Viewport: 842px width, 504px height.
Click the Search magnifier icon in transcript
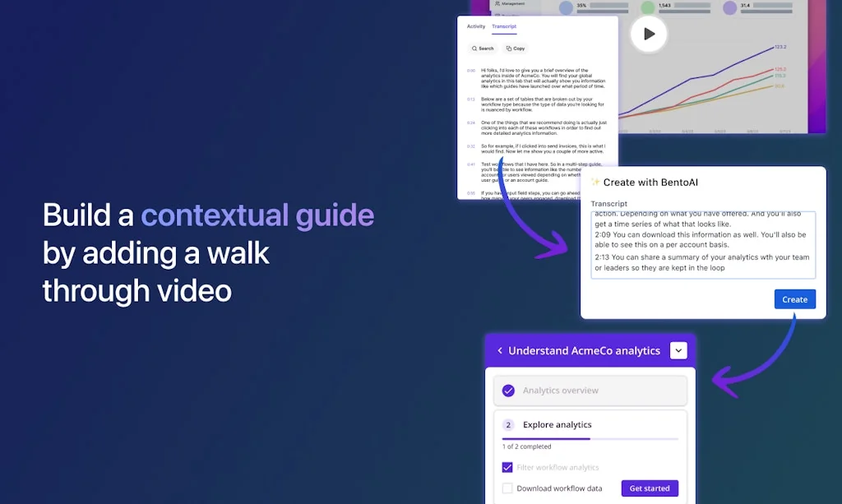point(474,49)
